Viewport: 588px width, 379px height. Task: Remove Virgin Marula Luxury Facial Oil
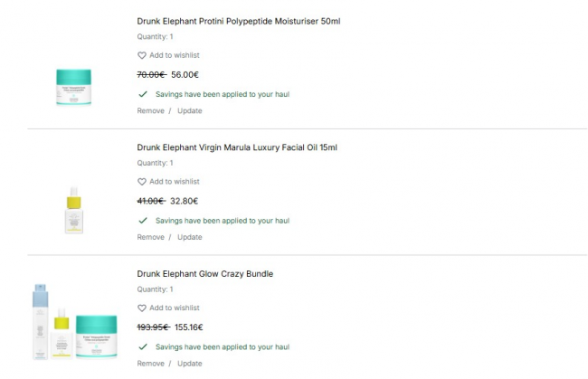(x=150, y=238)
